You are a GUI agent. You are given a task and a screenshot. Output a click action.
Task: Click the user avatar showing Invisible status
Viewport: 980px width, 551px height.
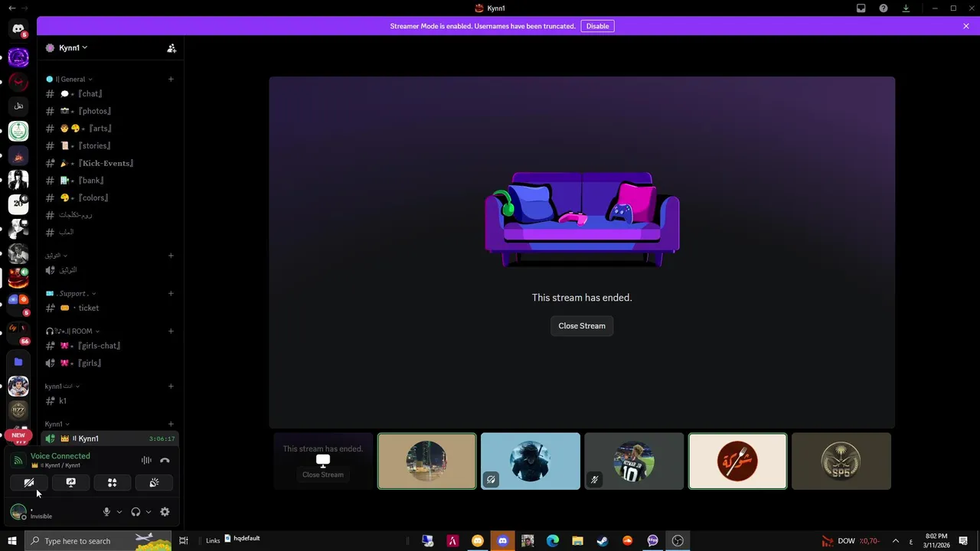[18, 512]
